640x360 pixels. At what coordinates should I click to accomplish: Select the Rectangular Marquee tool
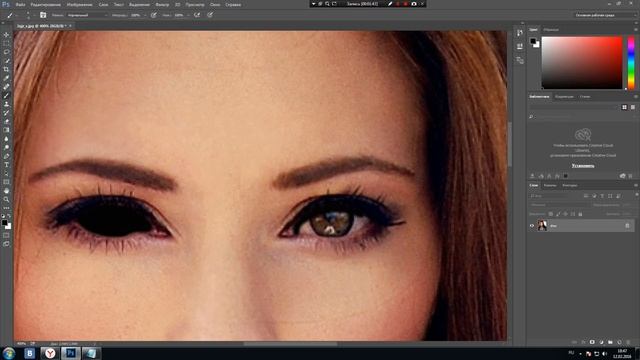coord(6,43)
